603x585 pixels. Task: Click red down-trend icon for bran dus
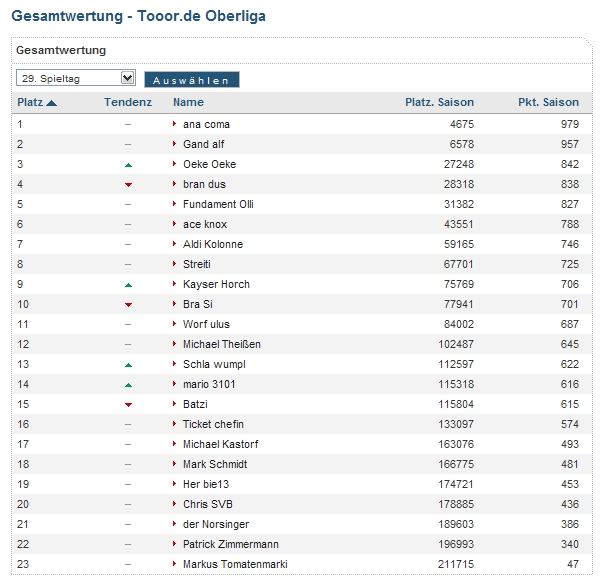click(x=128, y=185)
